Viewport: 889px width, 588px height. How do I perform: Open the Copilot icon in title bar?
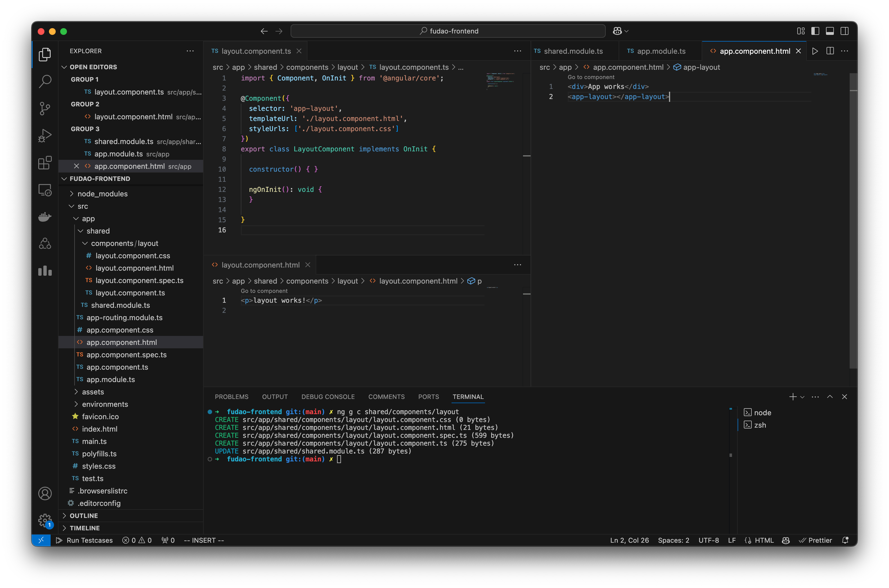(617, 31)
